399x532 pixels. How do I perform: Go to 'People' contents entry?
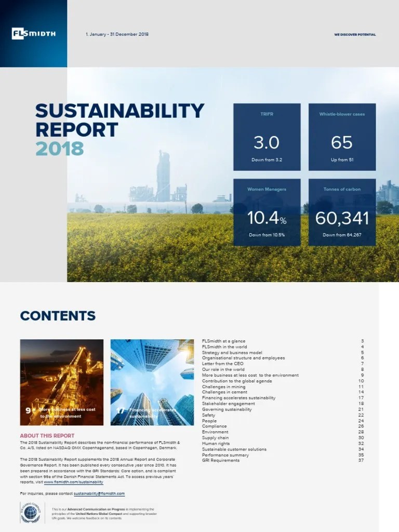pos(209,421)
